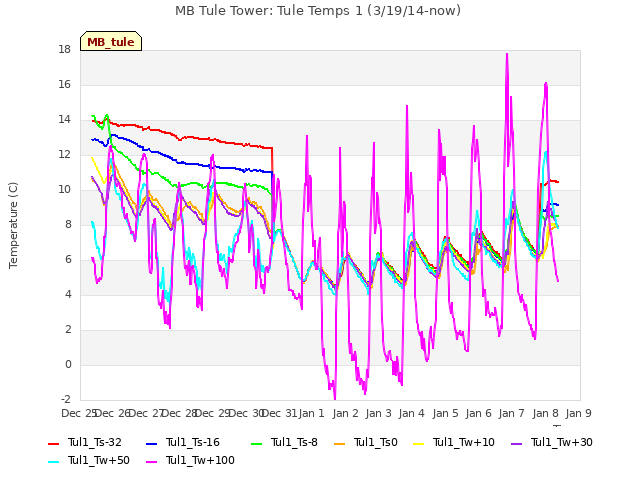Select the Tul1_Ts-32 legend label
Screen dimensions: 640x480
95,442
